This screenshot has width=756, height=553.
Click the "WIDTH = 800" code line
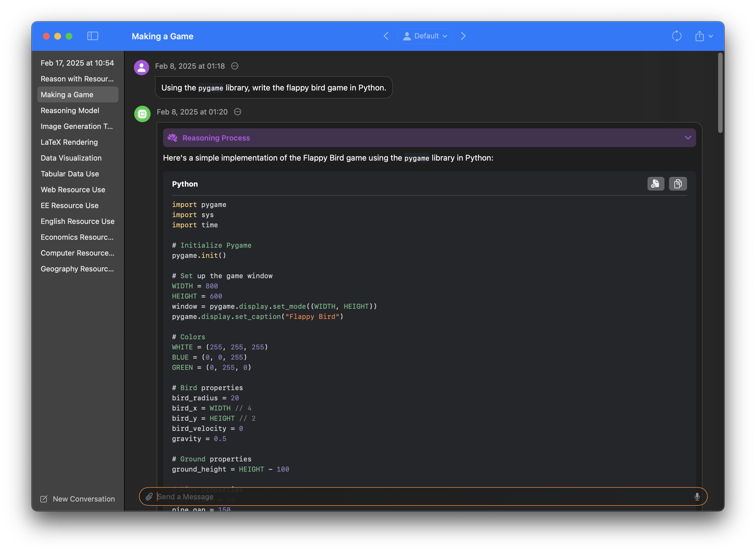pos(195,286)
